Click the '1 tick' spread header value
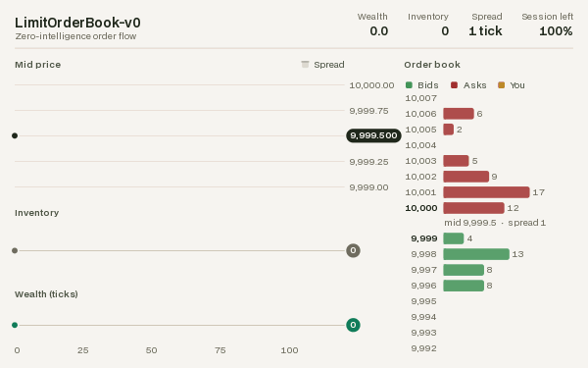The image size is (588, 368). (x=485, y=31)
